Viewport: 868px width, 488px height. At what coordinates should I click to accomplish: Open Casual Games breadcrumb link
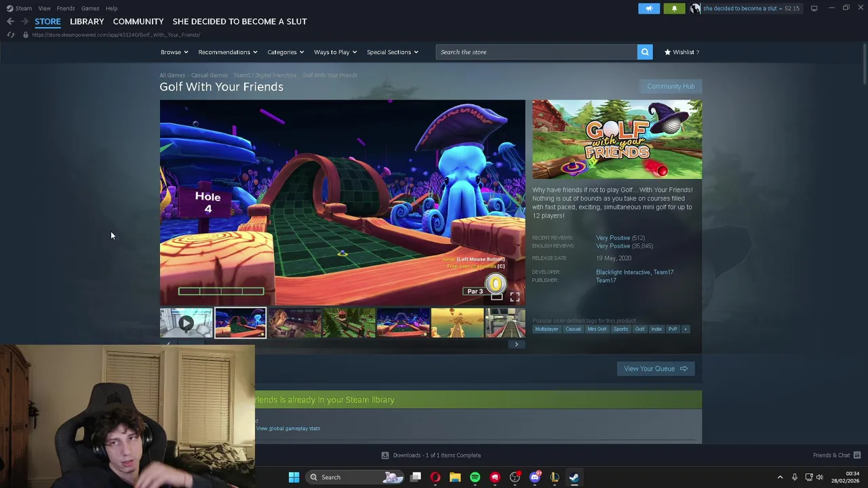pyautogui.click(x=209, y=75)
